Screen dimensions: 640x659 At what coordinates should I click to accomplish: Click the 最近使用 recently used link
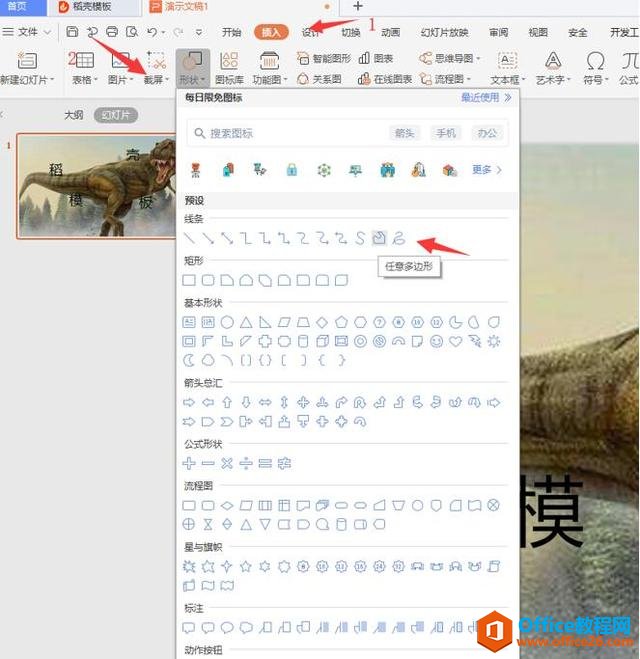tap(486, 98)
